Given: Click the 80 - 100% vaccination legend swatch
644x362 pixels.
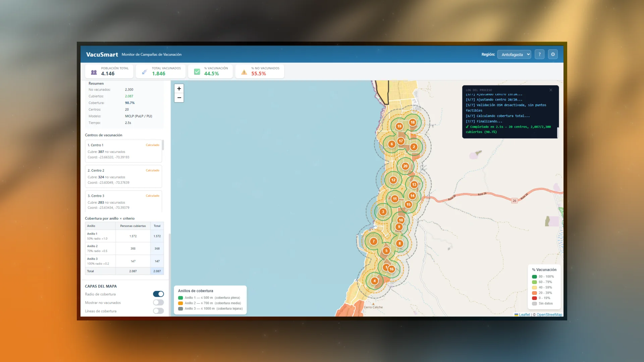Looking at the screenshot, I should coord(534,277).
